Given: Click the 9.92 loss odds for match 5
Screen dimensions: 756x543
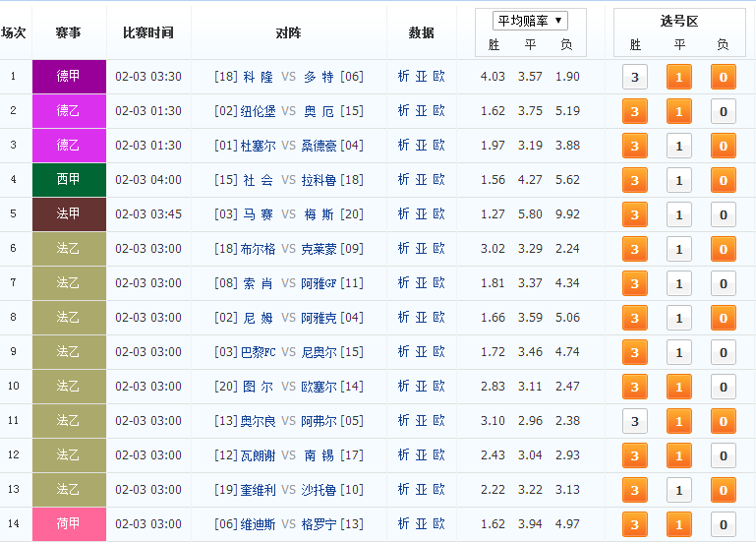Looking at the screenshot, I should pyautogui.click(x=567, y=214).
